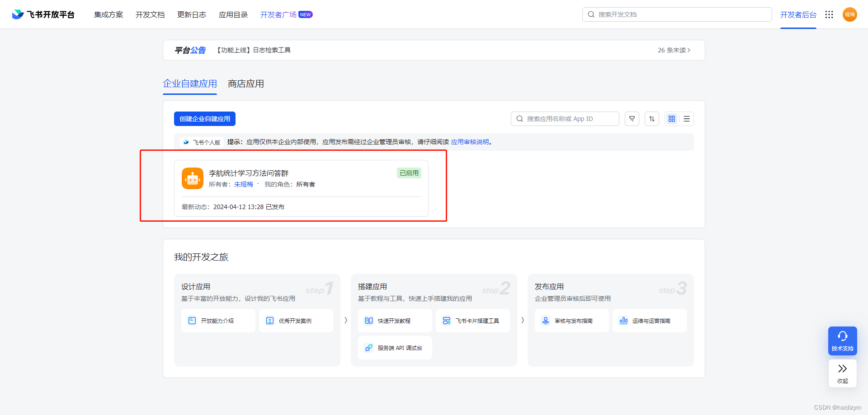Click the Feishu Open Platform logo
Image resolution: width=868 pixels, height=415 pixels.
pos(43,14)
